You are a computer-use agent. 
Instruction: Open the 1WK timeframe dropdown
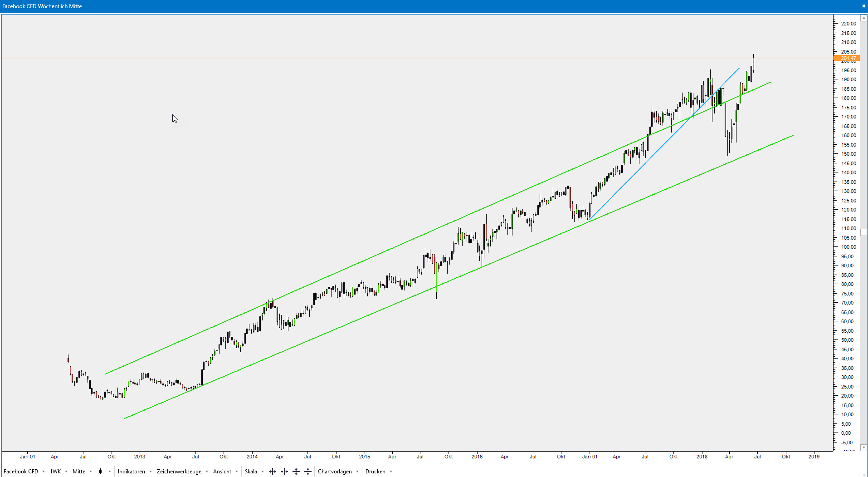pos(59,472)
